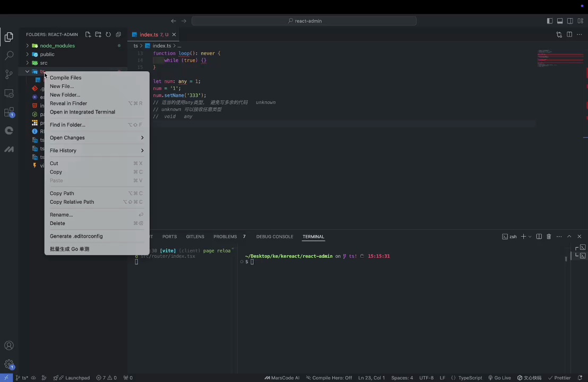The image size is (588, 382).
Task: Expand the src folder
Action: 28,63
